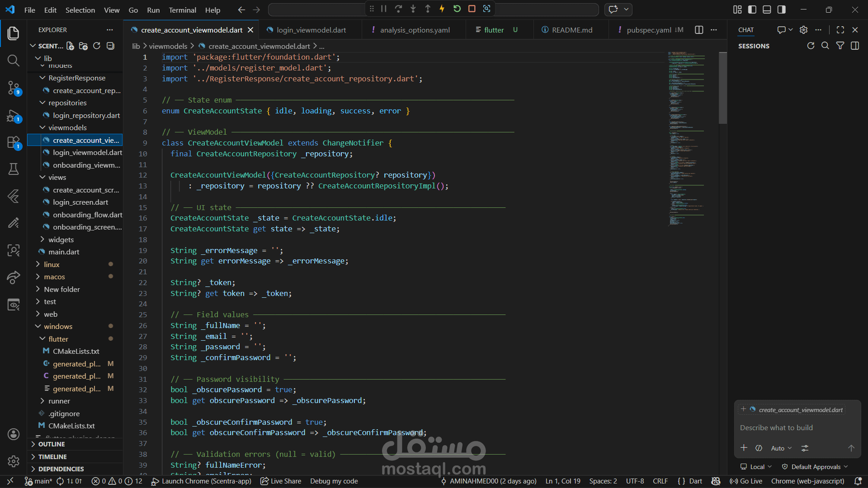868x488 pixels.
Task: Click Go Live in status bar
Action: [x=746, y=481]
